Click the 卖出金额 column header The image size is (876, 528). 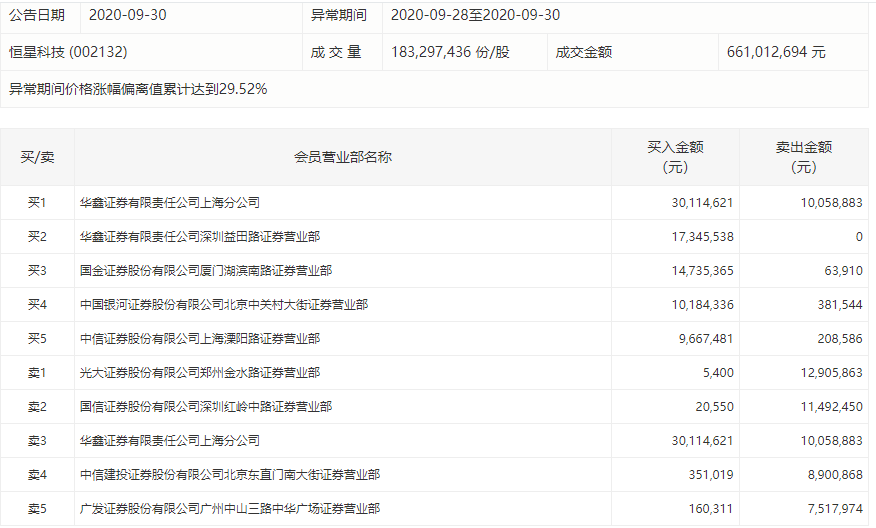(804, 157)
